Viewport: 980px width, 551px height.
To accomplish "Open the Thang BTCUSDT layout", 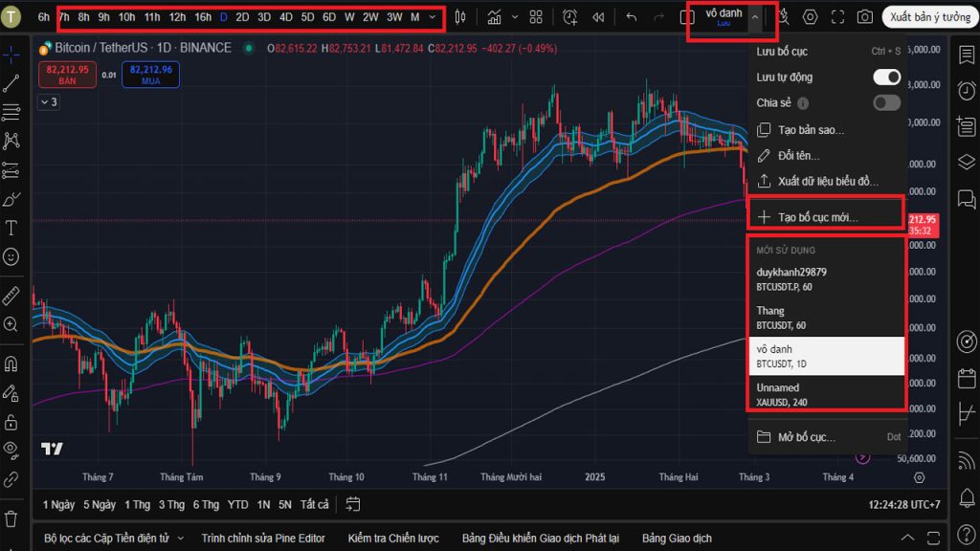I will coord(828,318).
